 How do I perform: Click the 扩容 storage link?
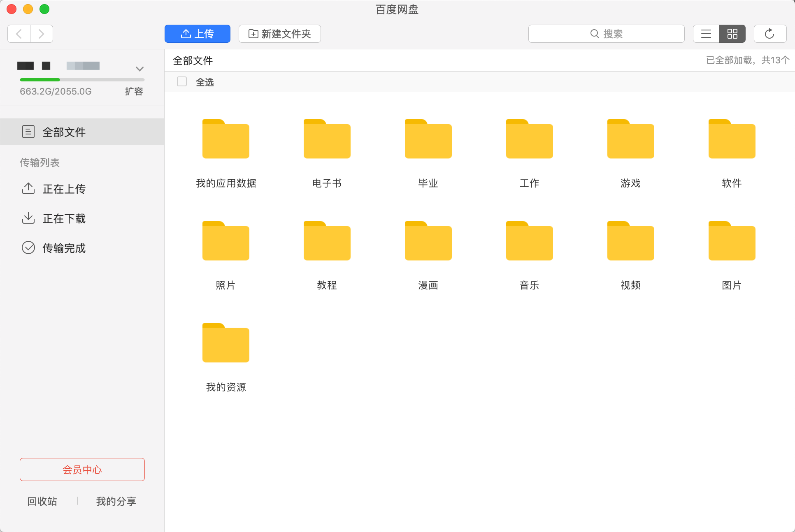coord(134,91)
